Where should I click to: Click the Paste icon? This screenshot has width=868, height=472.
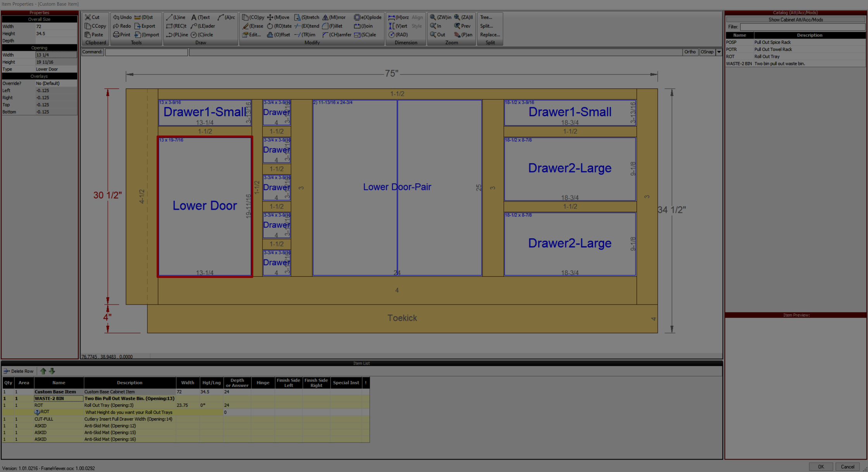pos(94,34)
